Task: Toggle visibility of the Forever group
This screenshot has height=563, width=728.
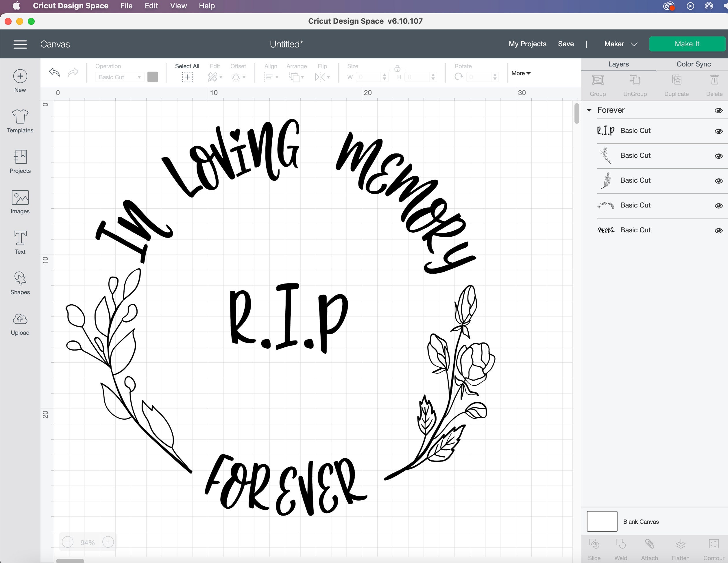Action: pyautogui.click(x=719, y=110)
